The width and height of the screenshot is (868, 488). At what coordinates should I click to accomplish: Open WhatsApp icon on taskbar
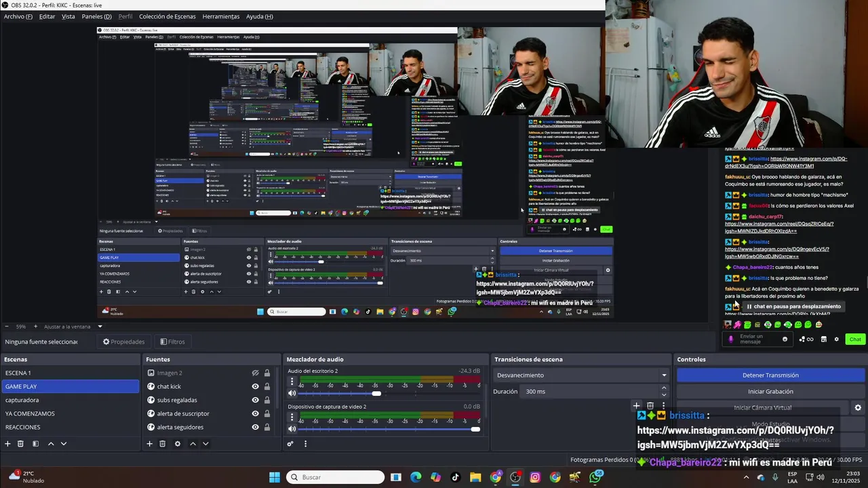(595, 477)
